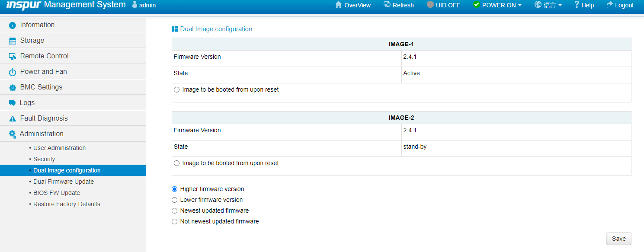This screenshot has height=252, width=644.
Task: Click IMAGE-1 Firmware Version label
Action: [x=197, y=57]
